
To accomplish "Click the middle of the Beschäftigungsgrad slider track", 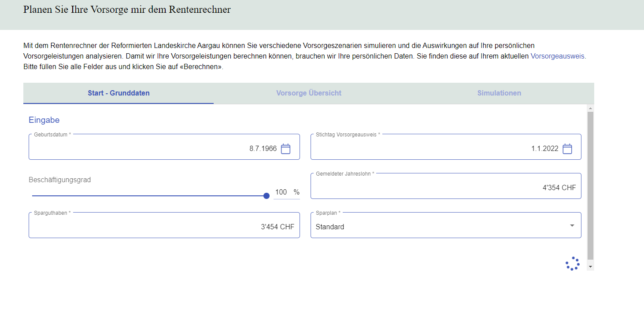I will pos(149,196).
